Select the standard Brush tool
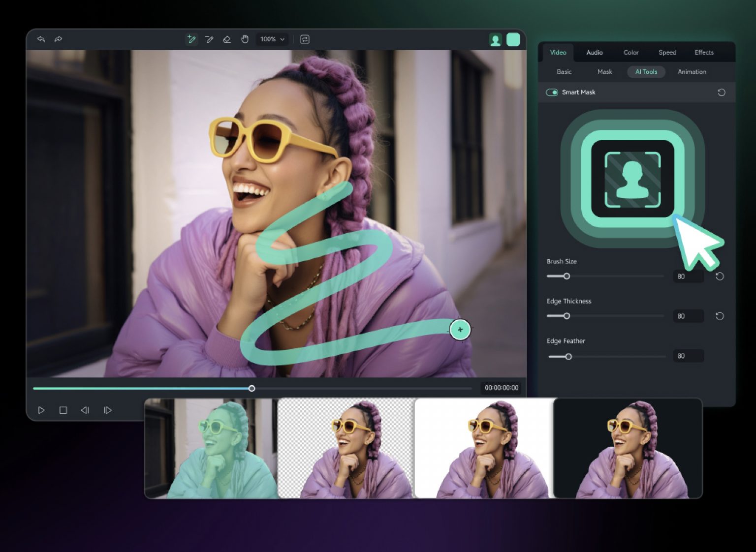This screenshot has height=552, width=756. pyautogui.click(x=209, y=39)
